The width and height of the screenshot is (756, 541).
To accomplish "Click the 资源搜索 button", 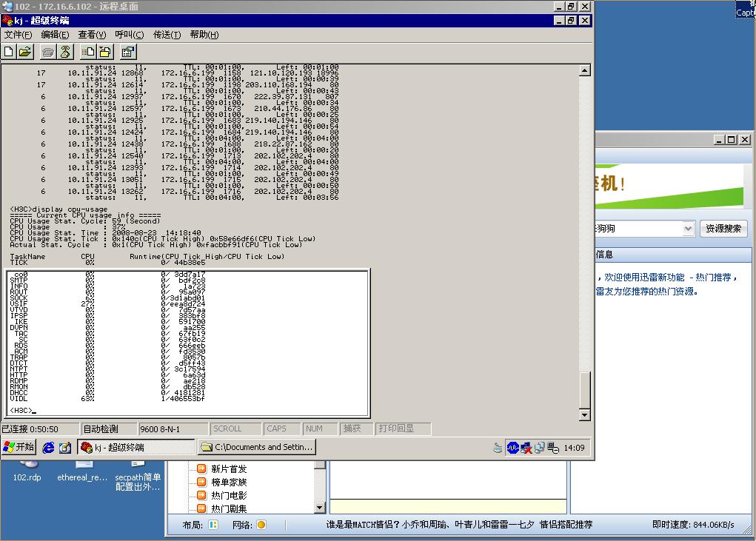I will click(723, 229).
